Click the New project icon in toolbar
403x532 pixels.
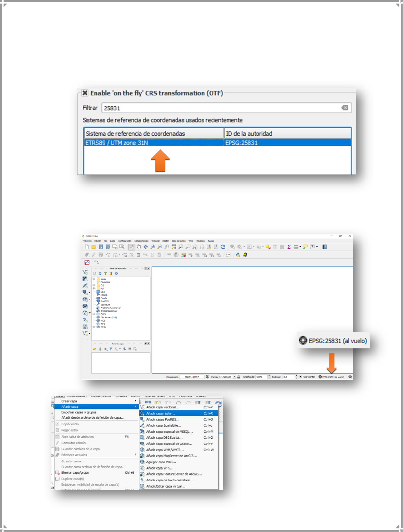[x=87, y=247]
